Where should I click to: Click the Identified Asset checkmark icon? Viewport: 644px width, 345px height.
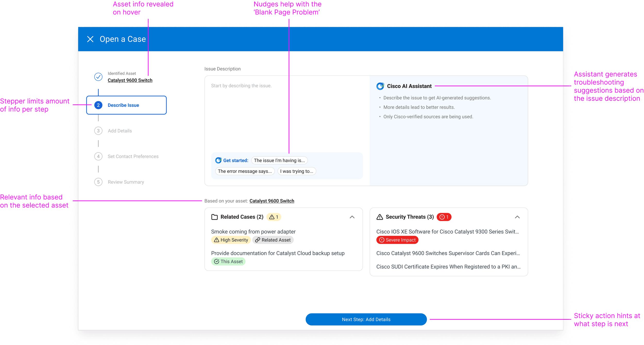[98, 77]
